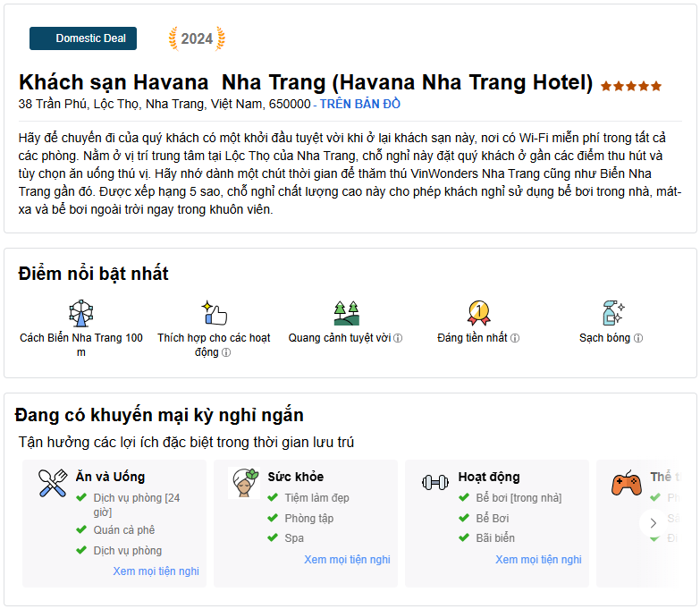Click the gold medal best value icon
Image resolution: width=700 pixels, height=609 pixels.
478,313
